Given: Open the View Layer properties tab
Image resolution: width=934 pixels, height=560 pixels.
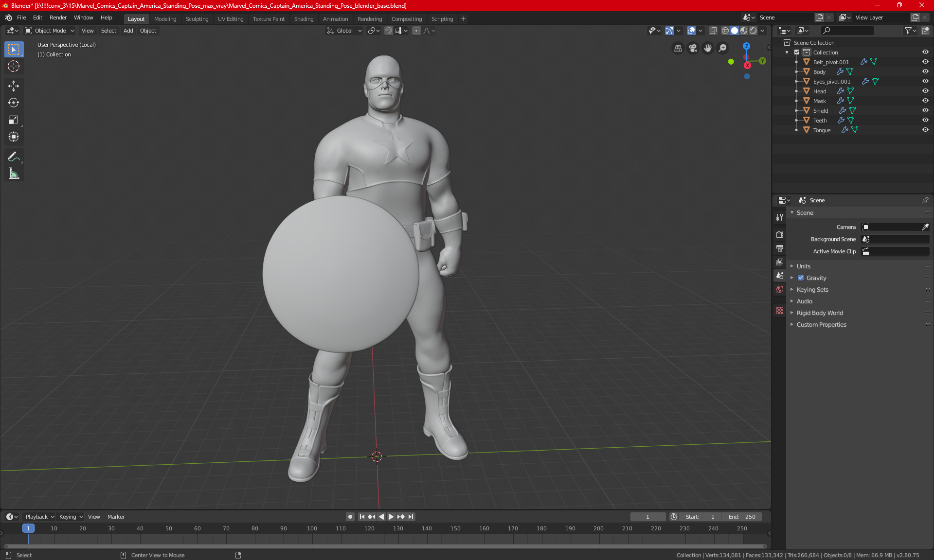Looking at the screenshot, I should click(780, 262).
